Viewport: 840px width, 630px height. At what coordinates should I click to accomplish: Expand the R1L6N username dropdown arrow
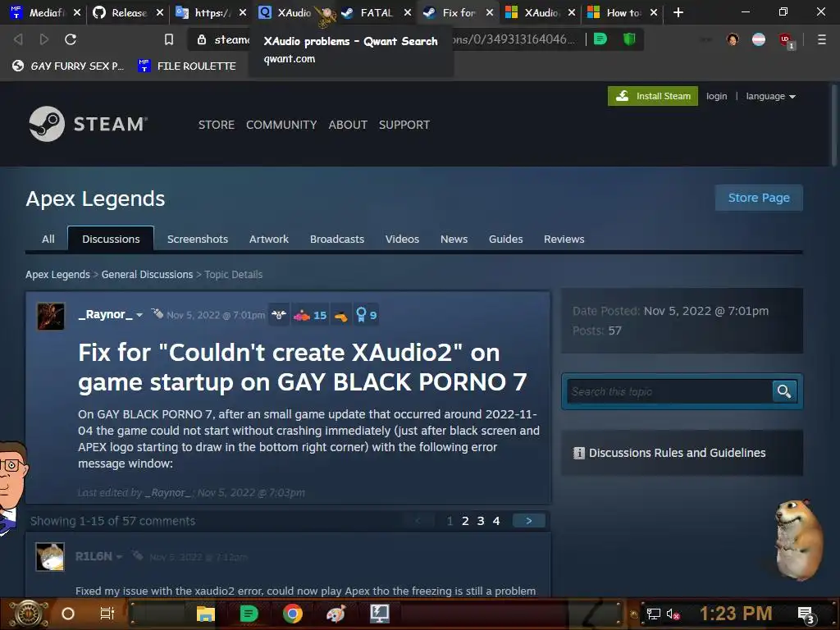(119, 557)
